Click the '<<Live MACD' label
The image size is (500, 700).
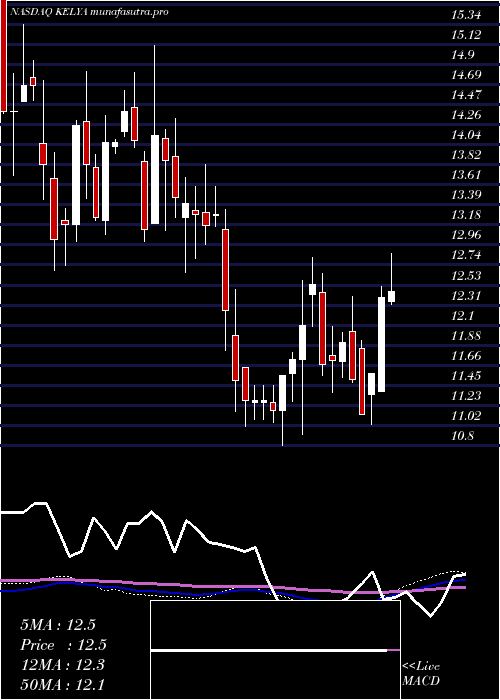pyautogui.click(x=421, y=674)
